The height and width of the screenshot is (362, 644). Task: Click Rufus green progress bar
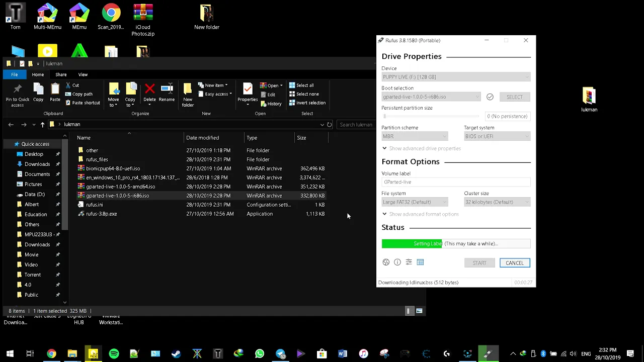(456, 243)
